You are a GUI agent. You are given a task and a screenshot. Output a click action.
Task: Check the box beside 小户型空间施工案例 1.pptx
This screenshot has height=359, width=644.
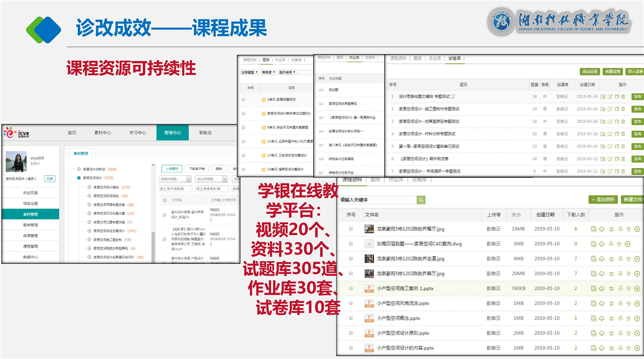[x=351, y=288]
